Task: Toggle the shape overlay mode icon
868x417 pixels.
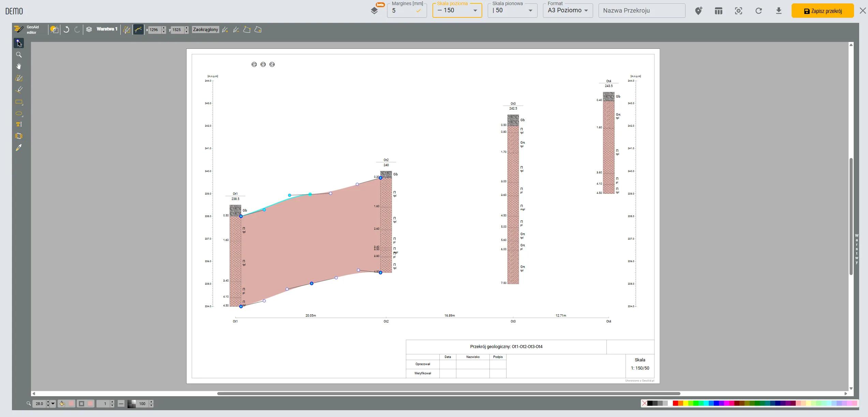Action: tap(54, 30)
